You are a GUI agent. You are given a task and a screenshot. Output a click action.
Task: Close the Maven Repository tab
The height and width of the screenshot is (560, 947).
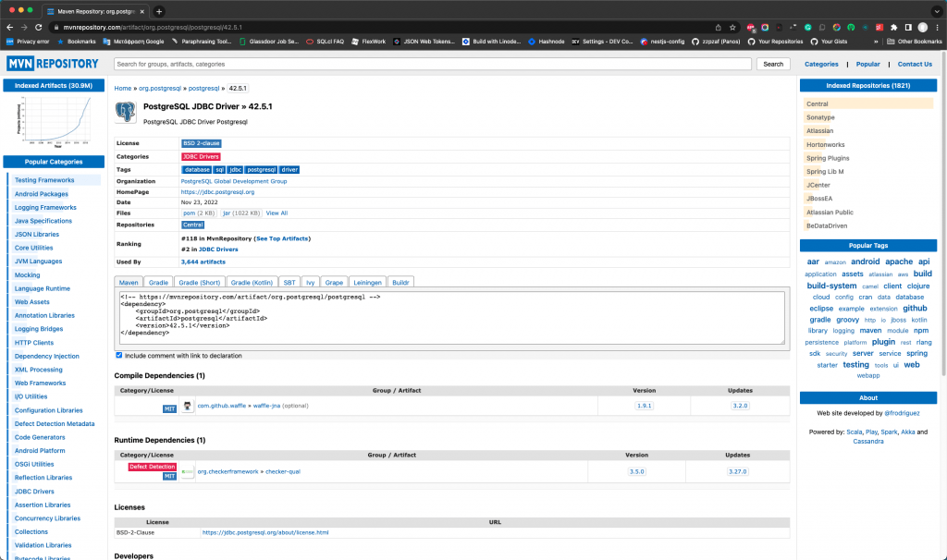pyautogui.click(x=141, y=11)
